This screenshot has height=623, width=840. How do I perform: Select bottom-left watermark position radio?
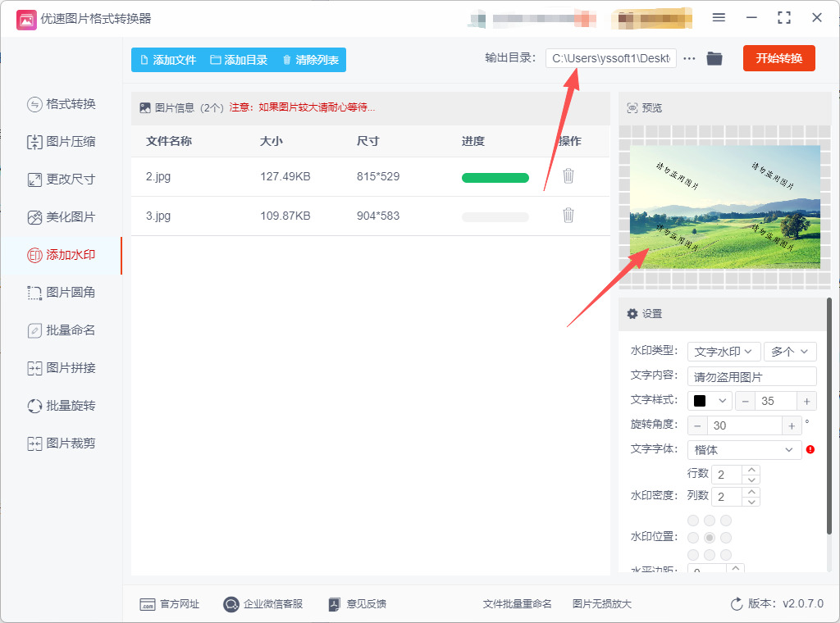coord(693,554)
